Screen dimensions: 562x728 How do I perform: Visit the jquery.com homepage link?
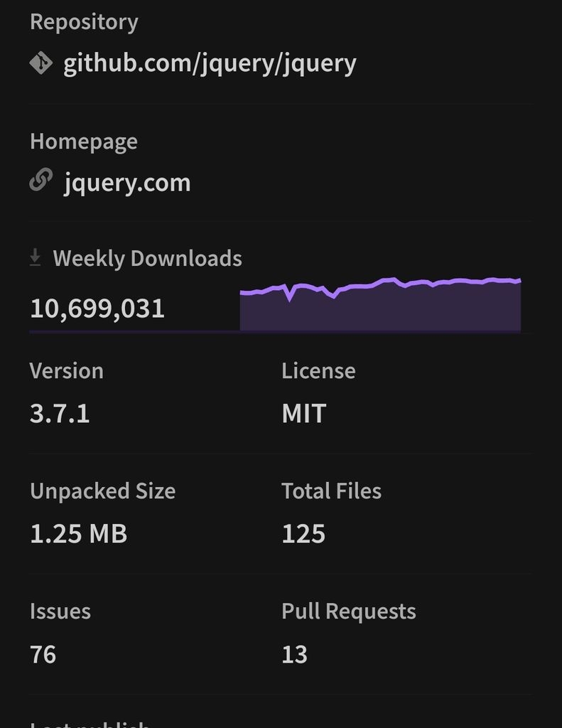127,183
